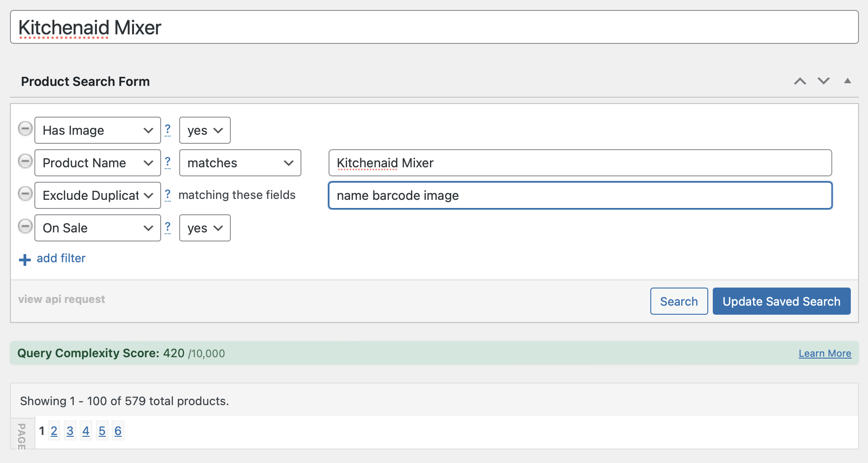This screenshot has width=868, height=463.
Task: Go to results page 5
Action: 102,431
